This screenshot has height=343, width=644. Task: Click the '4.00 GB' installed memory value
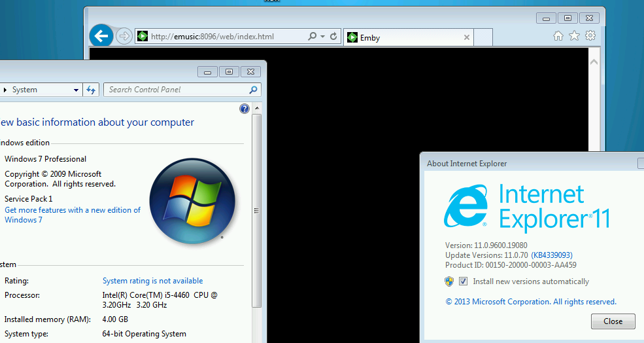tap(115, 319)
